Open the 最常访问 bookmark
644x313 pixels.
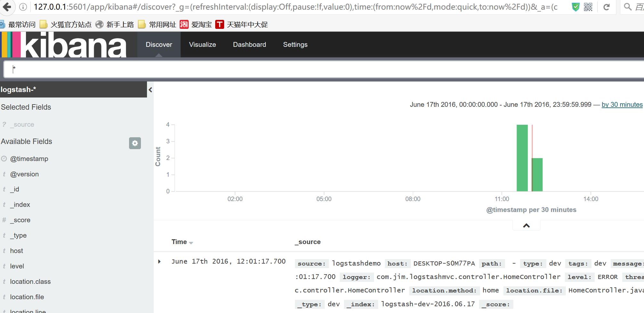[18, 24]
